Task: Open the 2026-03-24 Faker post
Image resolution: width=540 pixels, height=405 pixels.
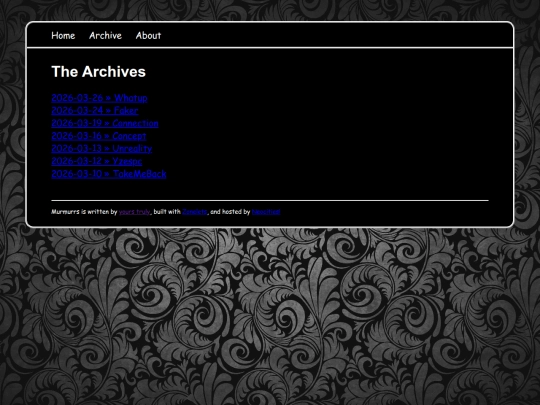Action: (95, 111)
